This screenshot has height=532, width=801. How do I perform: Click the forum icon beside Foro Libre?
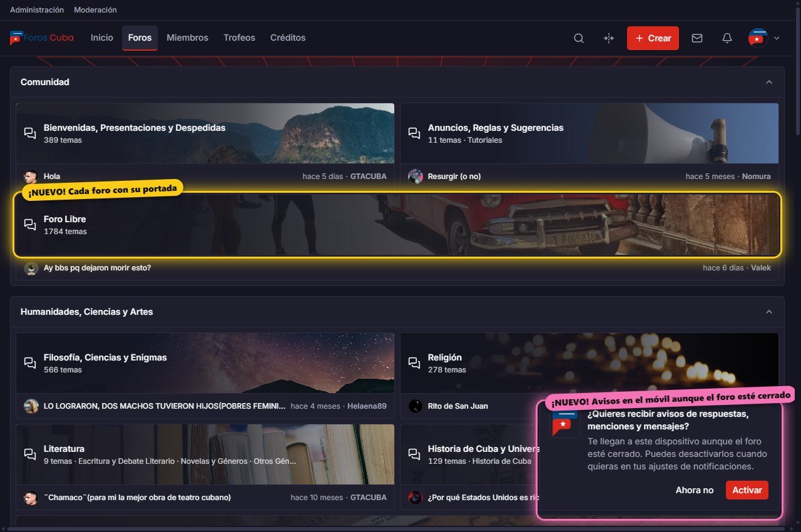(30, 225)
